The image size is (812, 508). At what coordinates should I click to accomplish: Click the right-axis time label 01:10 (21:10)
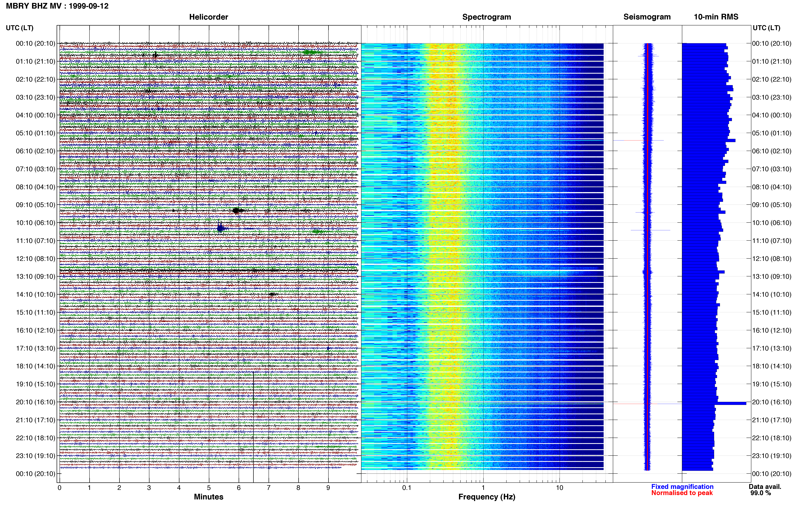click(x=772, y=61)
